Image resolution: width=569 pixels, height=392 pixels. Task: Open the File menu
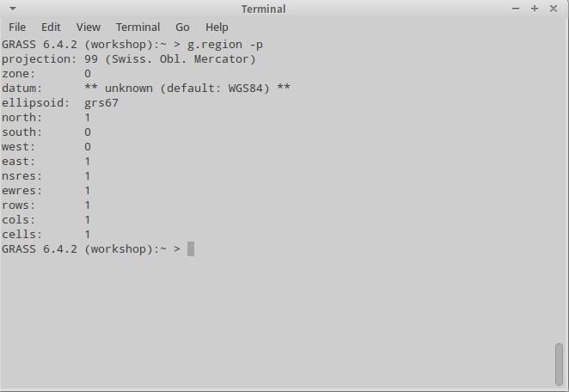[17, 28]
